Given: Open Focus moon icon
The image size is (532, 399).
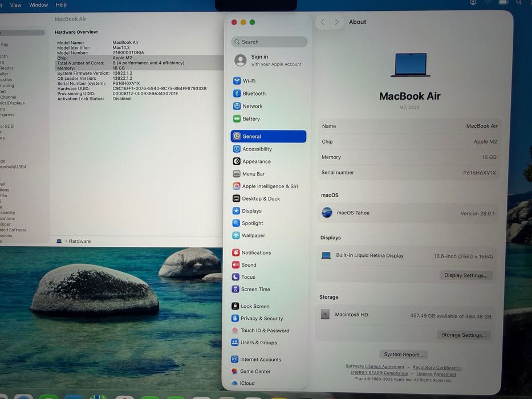Looking at the screenshot, I should tap(236, 277).
